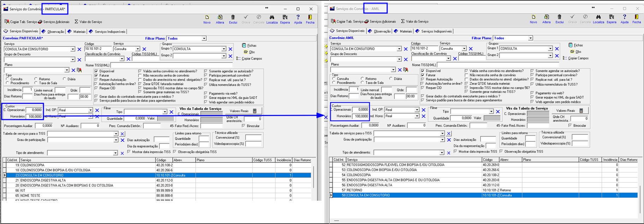Open Serviços Indisponíveis tab in AMIL window
Viewport: 644px width, 224px height.
point(433,31)
